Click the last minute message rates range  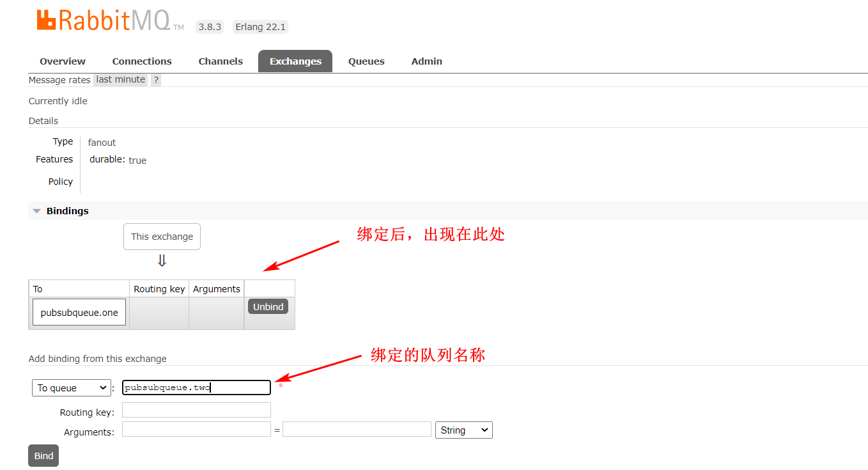(x=121, y=80)
